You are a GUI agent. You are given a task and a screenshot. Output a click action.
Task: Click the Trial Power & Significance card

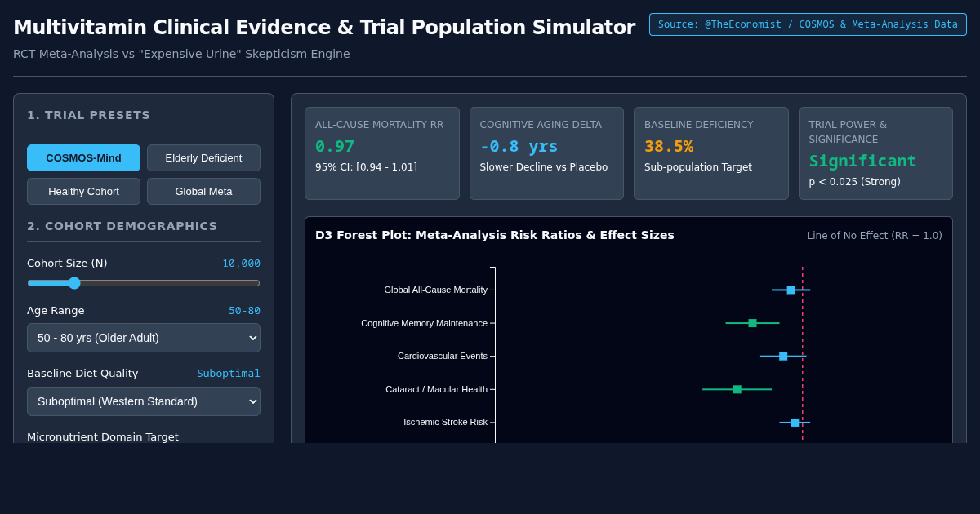pos(875,153)
